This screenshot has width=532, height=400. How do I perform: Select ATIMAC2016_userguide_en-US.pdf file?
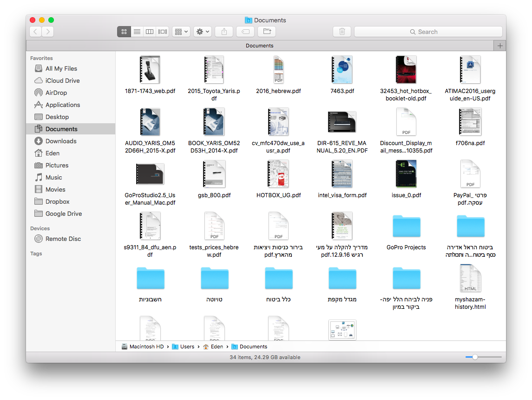tap(470, 70)
